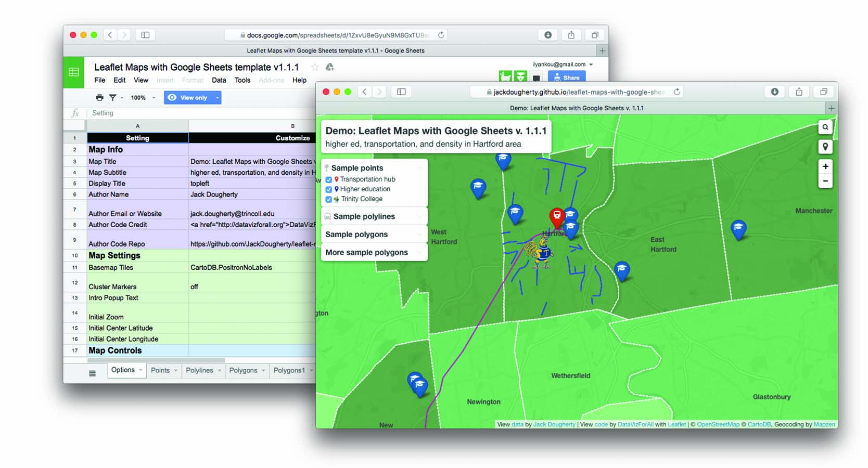The image size is (868, 468).
Task: Click the download icon in map browser window
Action: point(774,92)
